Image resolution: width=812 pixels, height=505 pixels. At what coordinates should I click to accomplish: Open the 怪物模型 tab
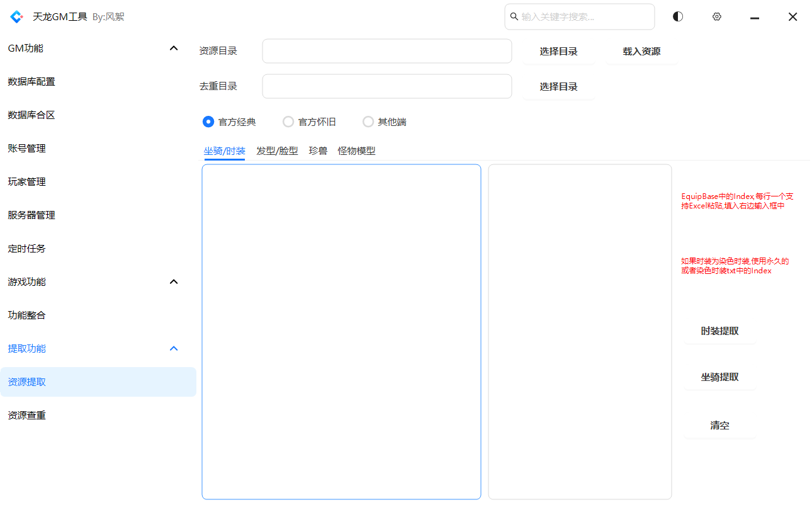point(356,151)
